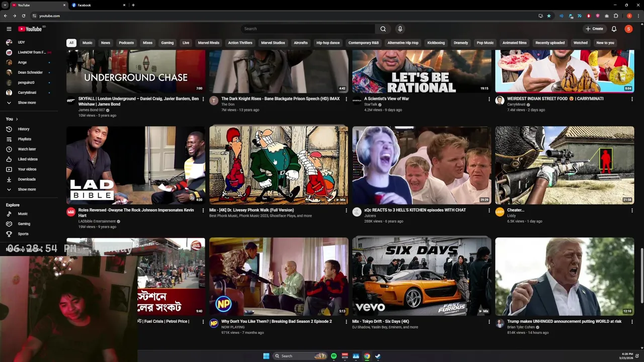
Task: Open Steam from the taskbar
Action: point(378,356)
